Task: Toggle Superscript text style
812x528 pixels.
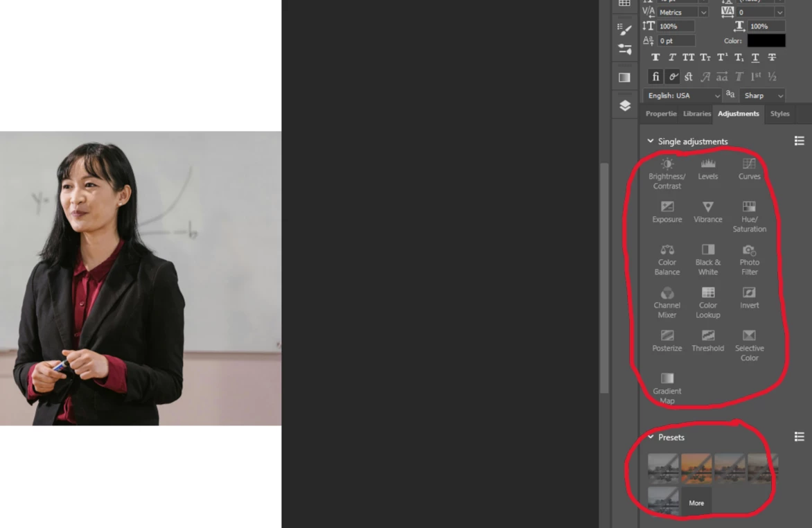Action: point(722,58)
